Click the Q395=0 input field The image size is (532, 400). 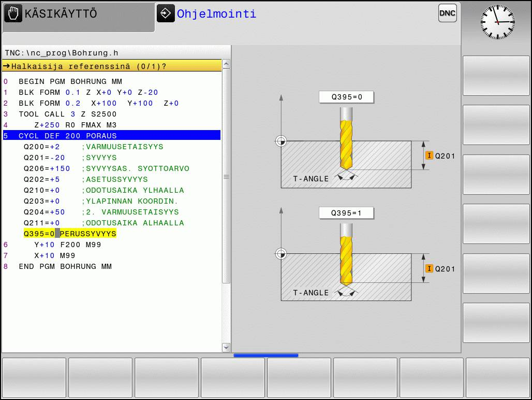pos(70,234)
